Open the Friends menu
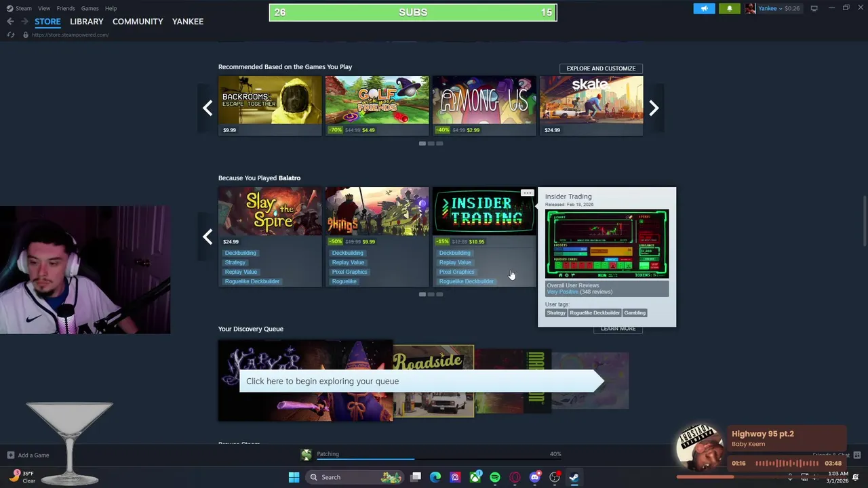This screenshot has width=868, height=488. coord(66,8)
